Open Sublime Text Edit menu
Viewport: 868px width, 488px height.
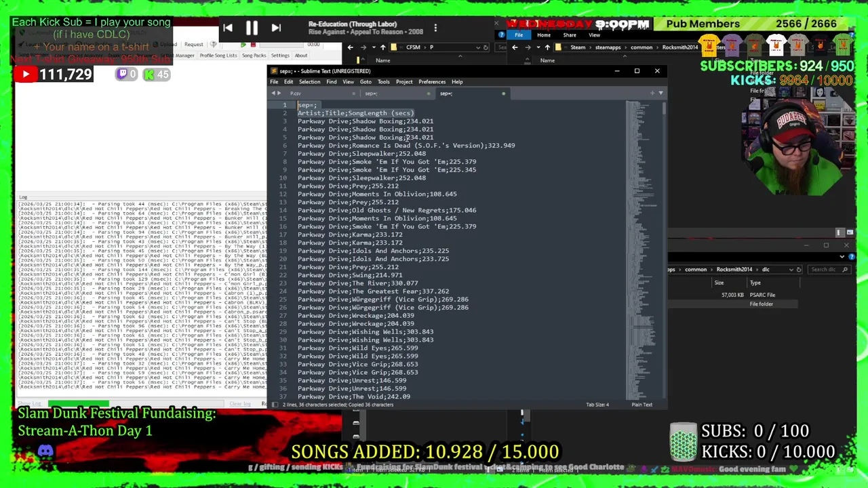point(288,82)
